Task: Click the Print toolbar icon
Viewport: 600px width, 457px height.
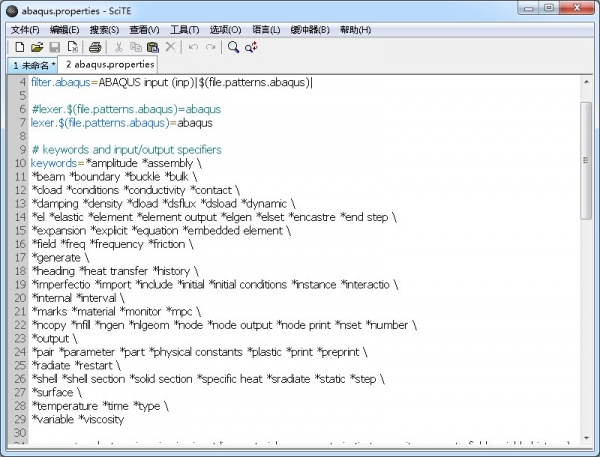Action: [95, 47]
